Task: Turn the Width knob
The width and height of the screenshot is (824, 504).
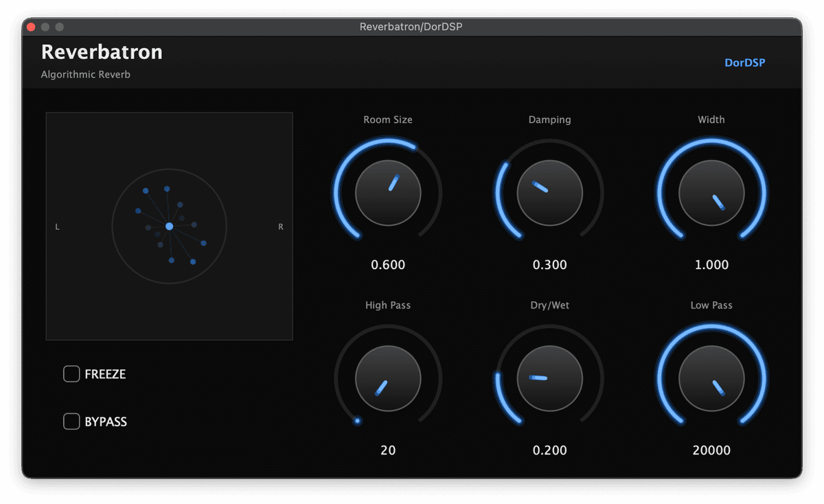Action: coord(711,192)
